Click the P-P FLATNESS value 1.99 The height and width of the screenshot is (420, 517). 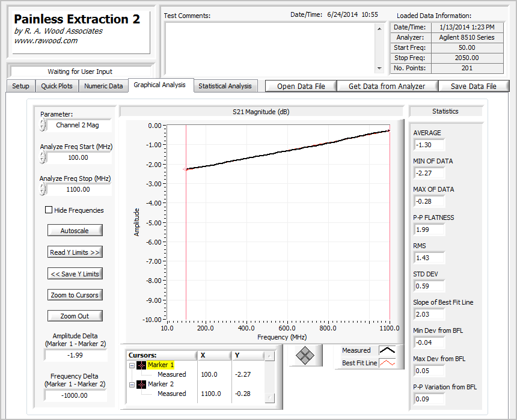429,230
